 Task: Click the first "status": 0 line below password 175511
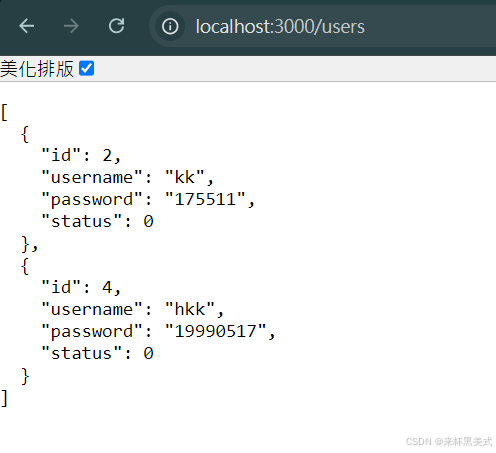point(97,221)
